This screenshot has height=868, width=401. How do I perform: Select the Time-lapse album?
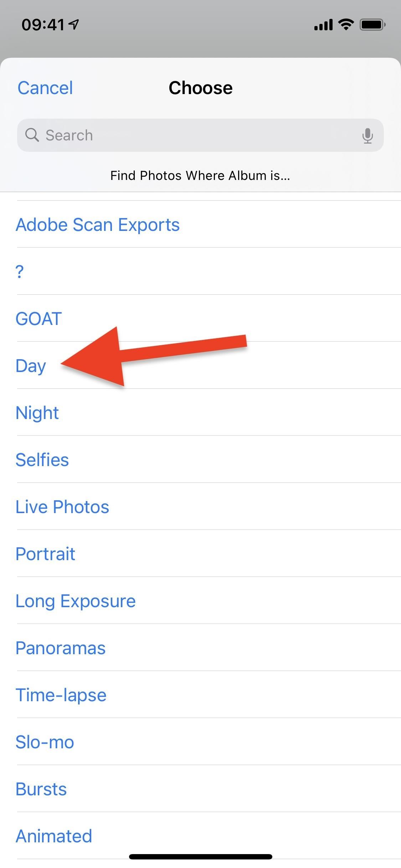(x=200, y=695)
